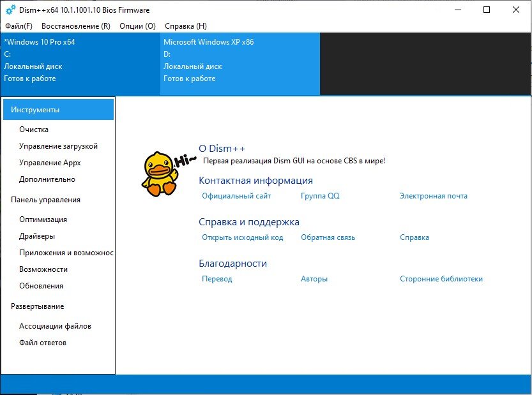The image size is (532, 395).
Task: Select the Microsoft Windows XP x86 image tile
Action: pos(240,64)
